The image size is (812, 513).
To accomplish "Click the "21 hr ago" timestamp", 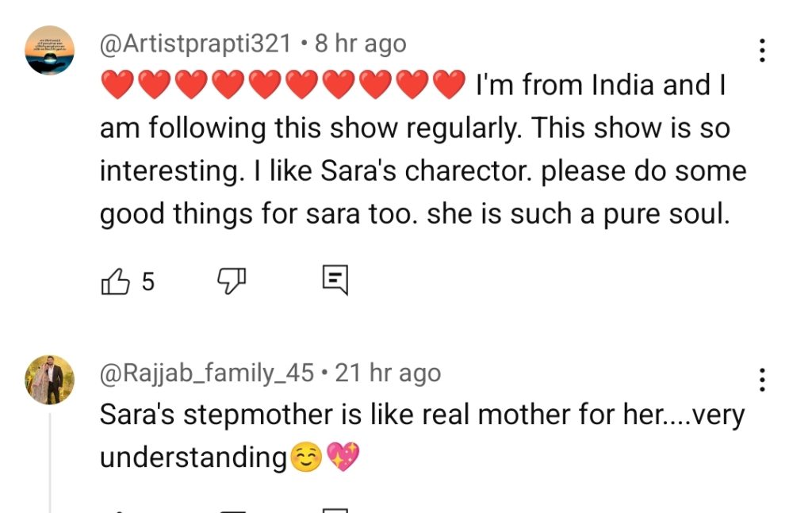I will (388, 373).
